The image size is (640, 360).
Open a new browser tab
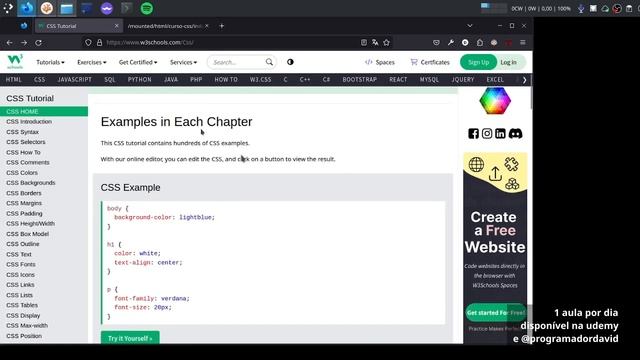point(222,26)
